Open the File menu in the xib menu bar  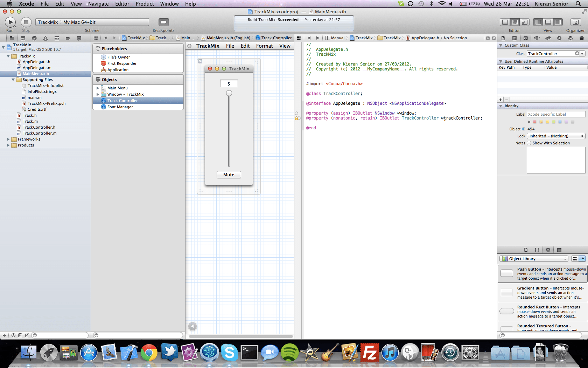tap(230, 46)
